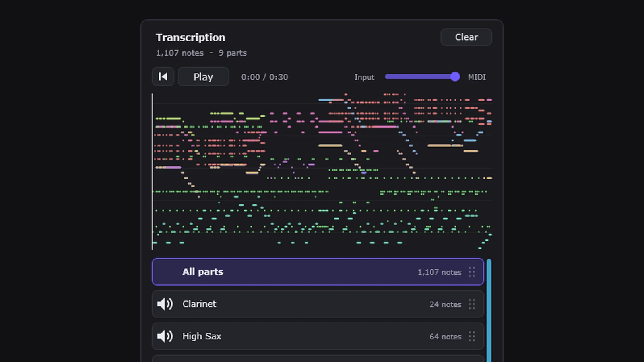This screenshot has width=644, height=362.
Task: Select the High Sax part row
Action: click(318, 336)
